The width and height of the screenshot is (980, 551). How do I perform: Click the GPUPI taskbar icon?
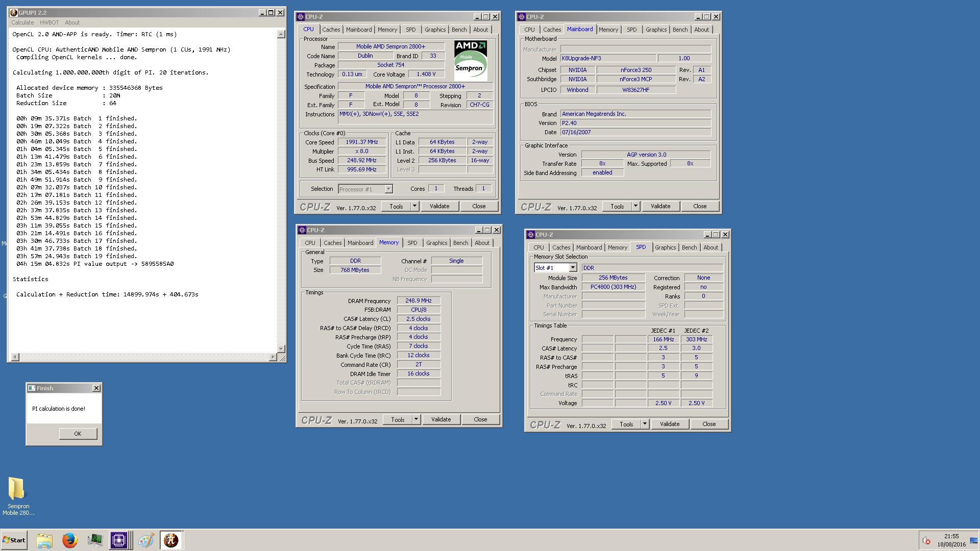pos(171,540)
